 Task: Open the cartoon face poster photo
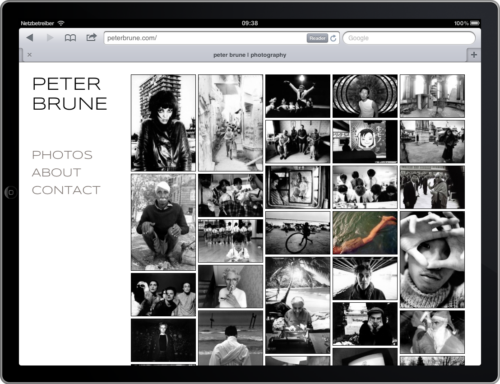[365, 142]
